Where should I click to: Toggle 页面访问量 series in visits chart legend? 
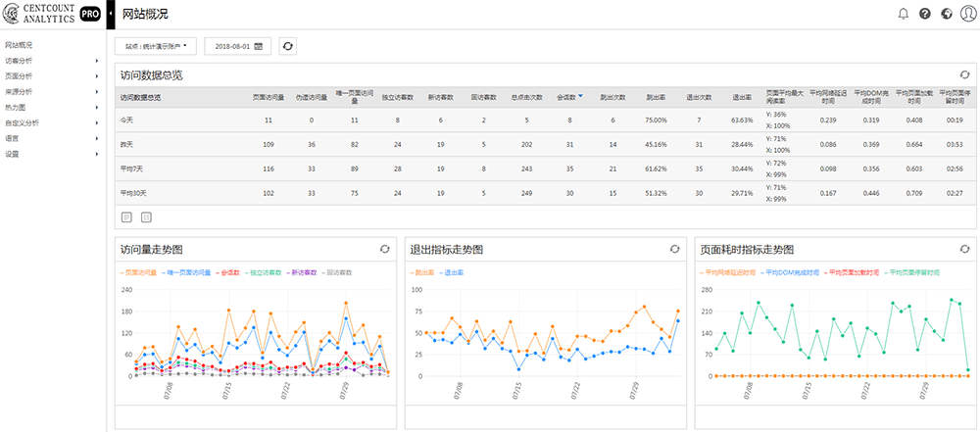(x=139, y=272)
